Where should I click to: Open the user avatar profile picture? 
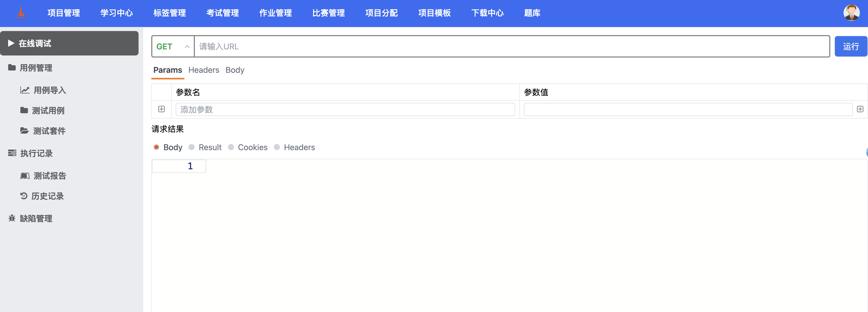tap(852, 13)
